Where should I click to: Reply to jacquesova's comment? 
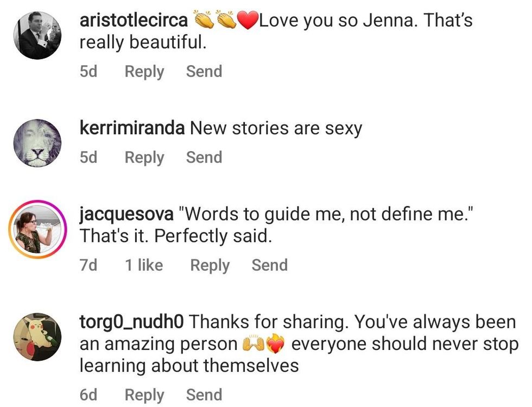click(x=210, y=265)
